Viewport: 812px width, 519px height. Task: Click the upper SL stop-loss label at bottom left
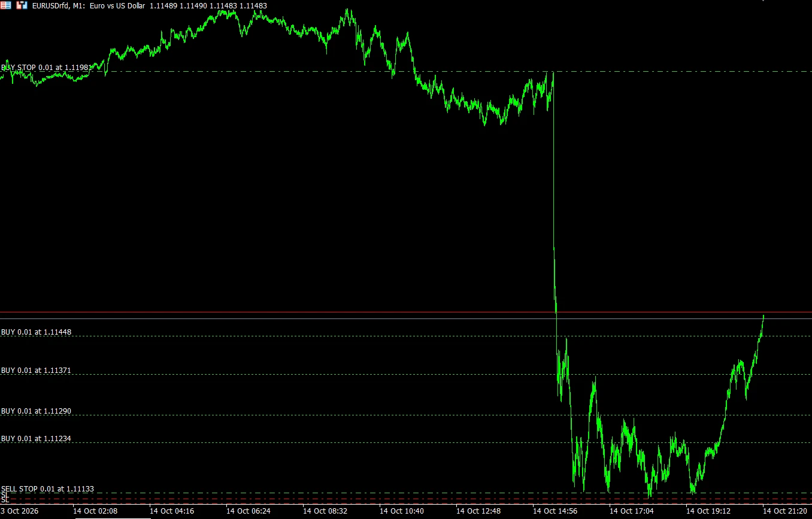click(5, 495)
